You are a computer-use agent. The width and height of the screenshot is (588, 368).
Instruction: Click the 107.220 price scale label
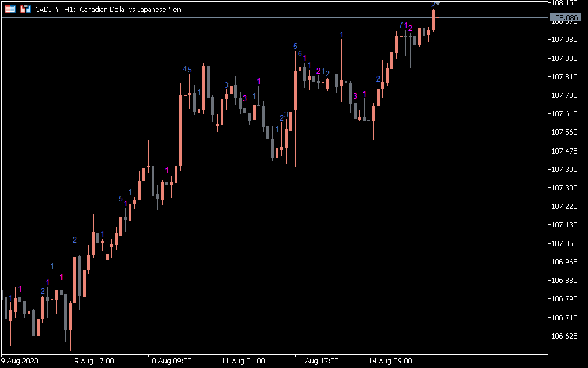click(x=564, y=206)
